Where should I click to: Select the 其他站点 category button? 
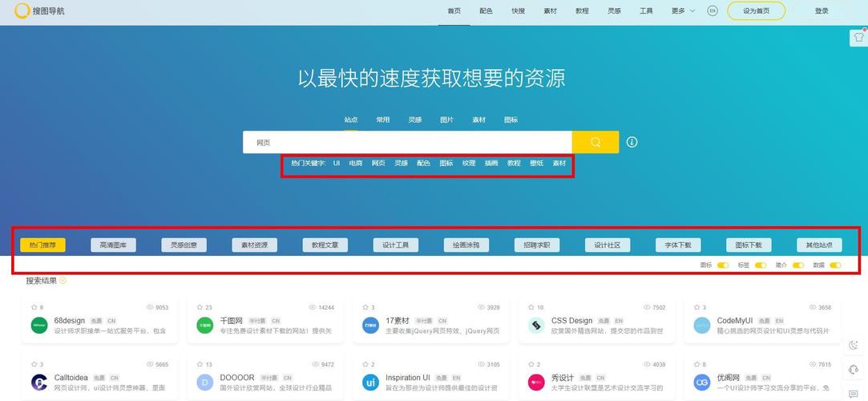point(819,245)
